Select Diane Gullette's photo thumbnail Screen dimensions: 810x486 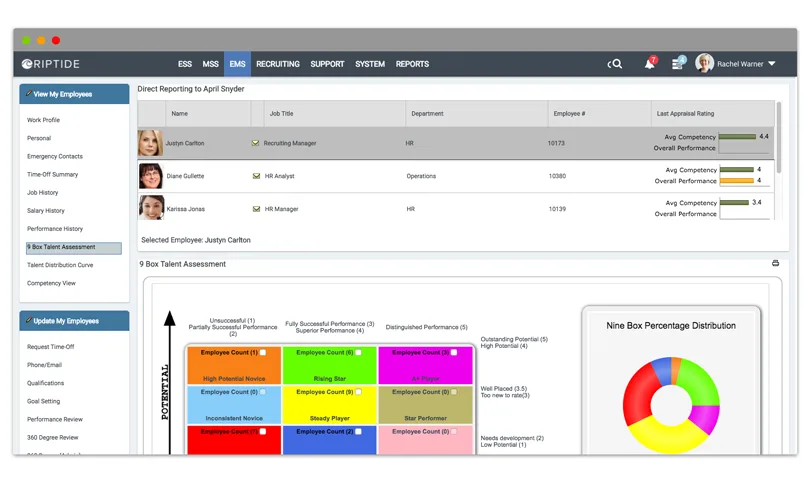click(x=151, y=176)
